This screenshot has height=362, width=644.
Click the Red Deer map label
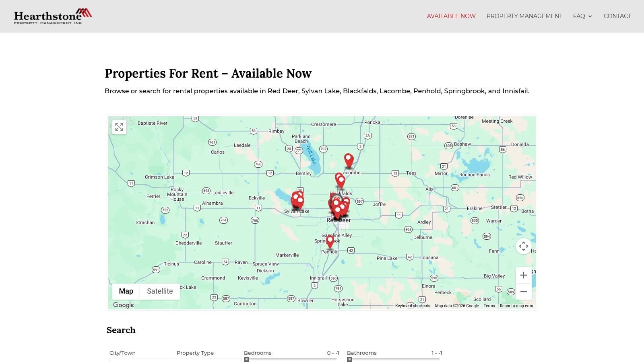[339, 220]
